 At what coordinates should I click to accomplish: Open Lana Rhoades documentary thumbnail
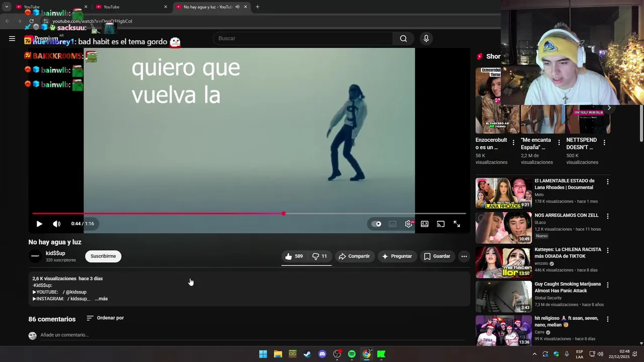tap(504, 193)
